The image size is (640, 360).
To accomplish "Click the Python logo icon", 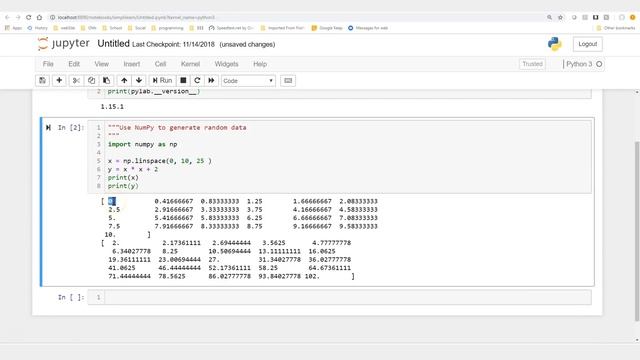I will (555, 44).
